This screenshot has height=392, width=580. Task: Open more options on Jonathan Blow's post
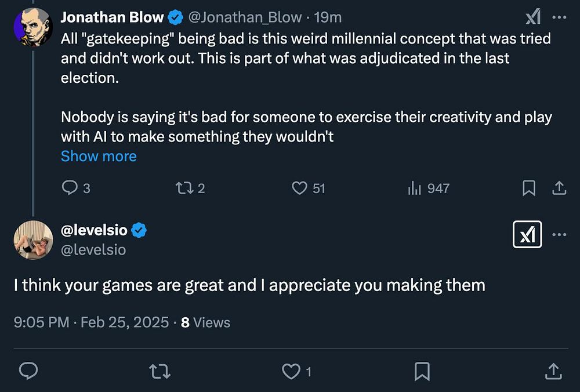559,17
